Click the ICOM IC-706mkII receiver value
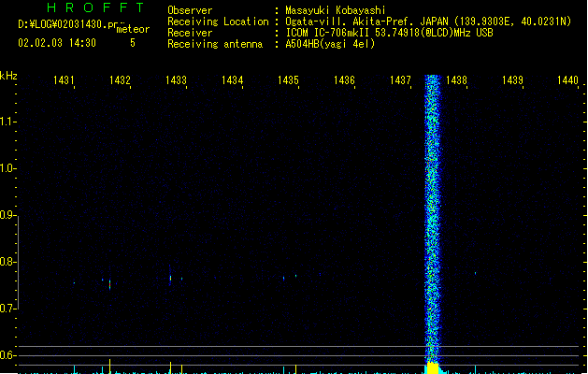The height and width of the screenshot is (374, 588). click(389, 33)
